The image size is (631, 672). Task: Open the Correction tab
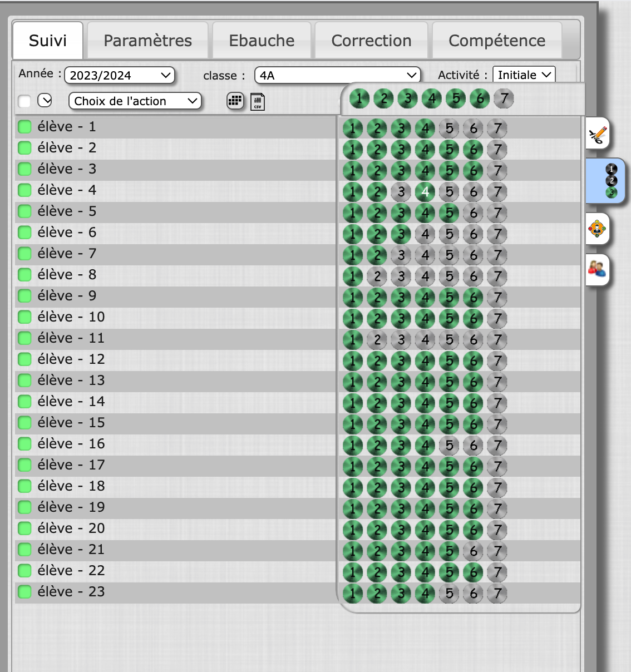tap(371, 41)
